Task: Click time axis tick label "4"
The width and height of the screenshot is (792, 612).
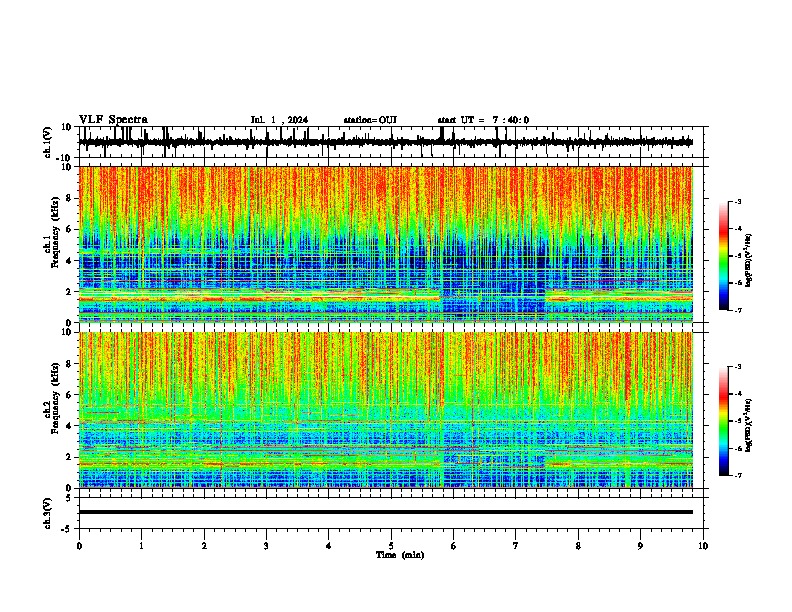Action: pos(329,546)
